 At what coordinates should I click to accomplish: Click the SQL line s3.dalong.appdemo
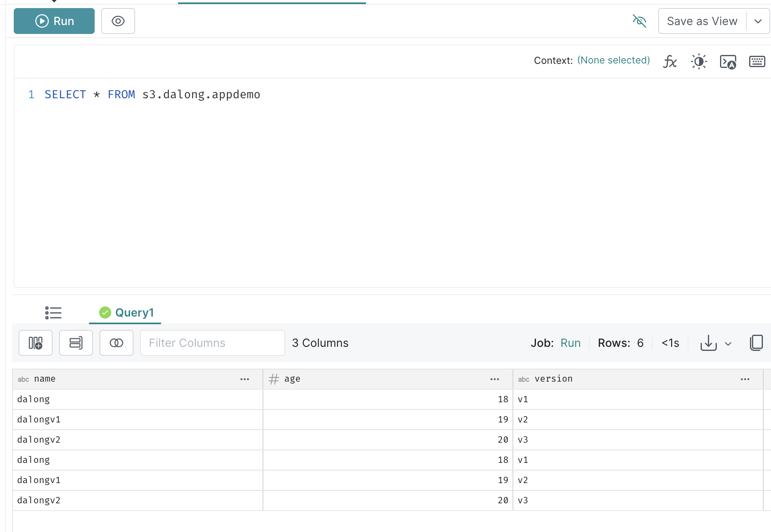tap(201, 95)
